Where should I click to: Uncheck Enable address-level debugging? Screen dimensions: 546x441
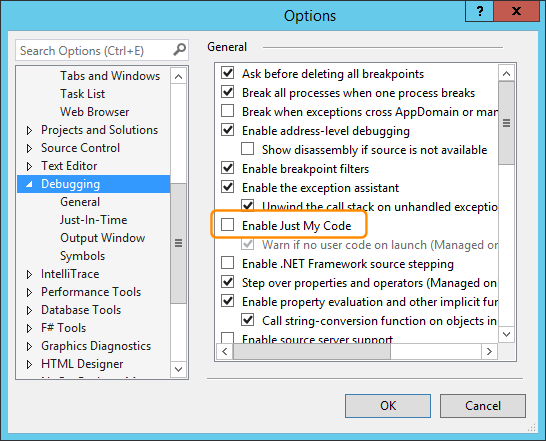[x=228, y=130]
